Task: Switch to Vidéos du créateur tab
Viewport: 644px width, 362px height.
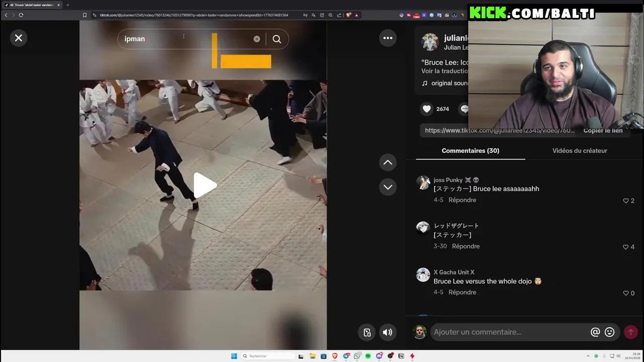Action: point(580,151)
